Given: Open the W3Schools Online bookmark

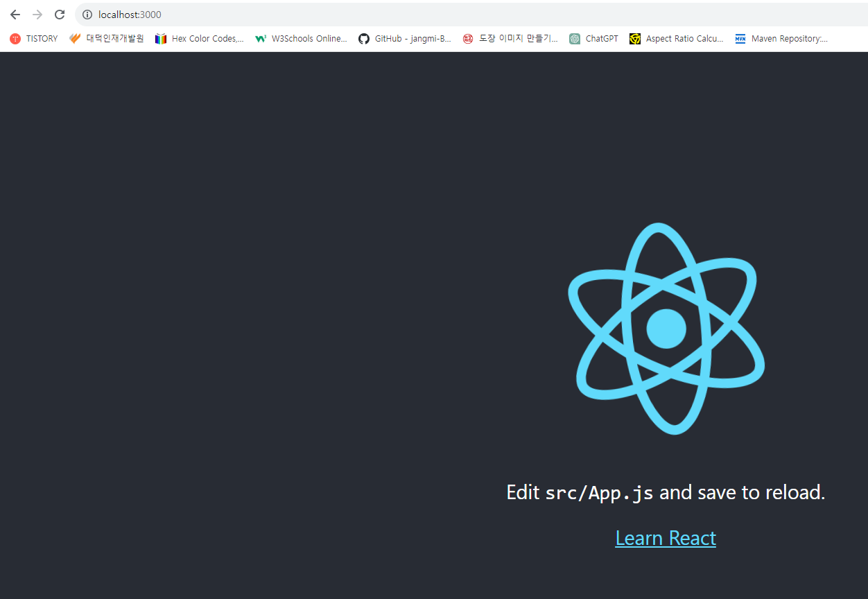Looking at the screenshot, I should click(x=301, y=39).
